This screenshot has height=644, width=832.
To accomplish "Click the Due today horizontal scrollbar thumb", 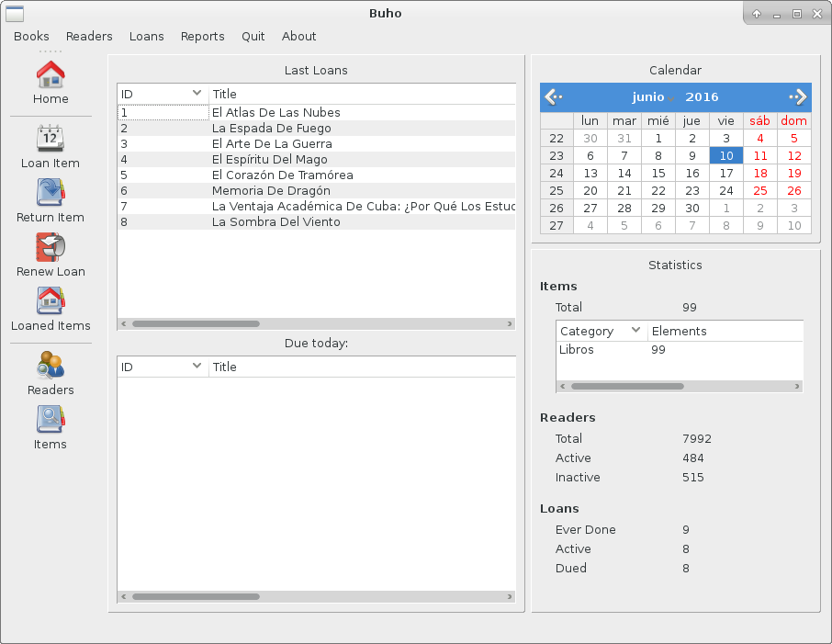I will pyautogui.click(x=196, y=597).
